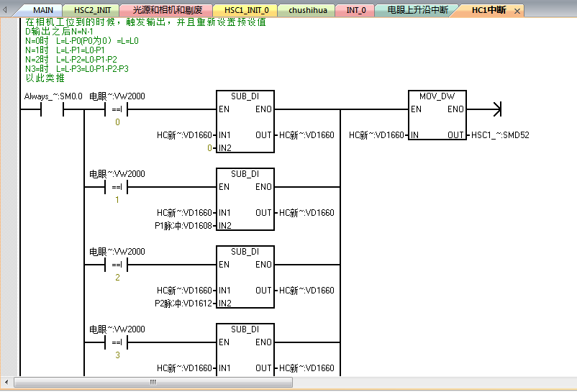Open the HSC2_INIT tab
The image size is (577, 392).
(94, 10)
